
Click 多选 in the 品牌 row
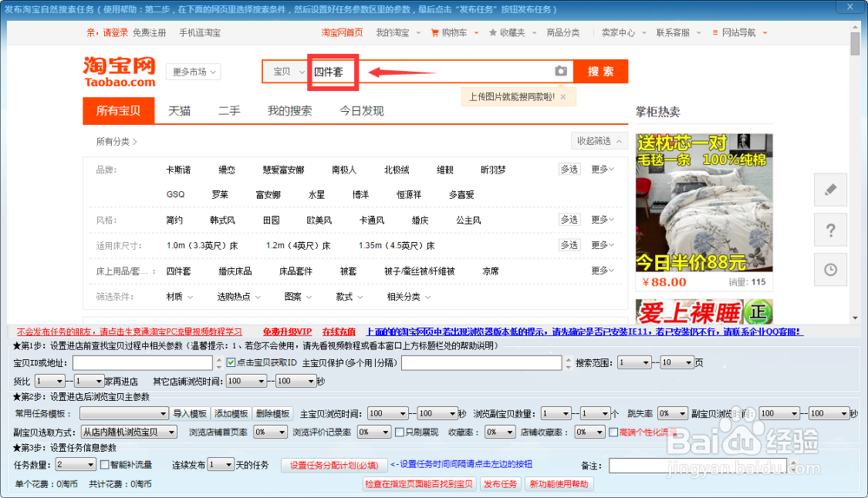[569, 169]
